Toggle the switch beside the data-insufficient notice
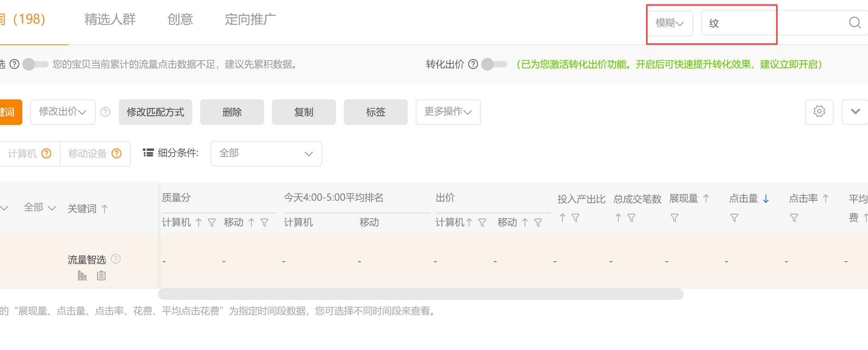This screenshot has height=350, width=868. point(35,64)
